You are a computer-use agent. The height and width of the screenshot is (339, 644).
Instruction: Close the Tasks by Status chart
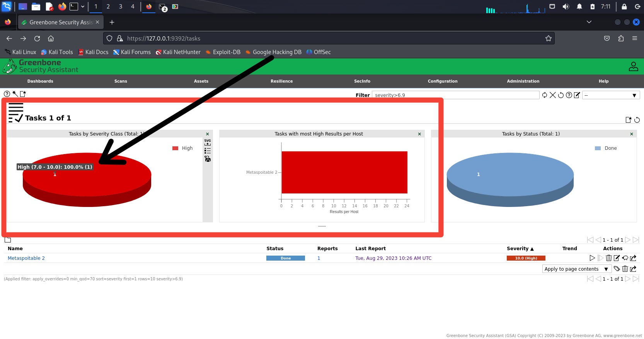click(x=632, y=134)
